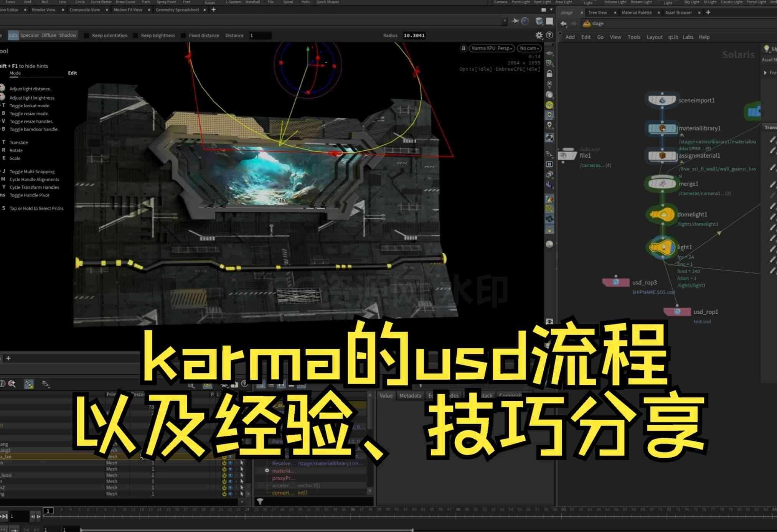
Task: Select the Specular light mode button
Action: click(x=30, y=35)
